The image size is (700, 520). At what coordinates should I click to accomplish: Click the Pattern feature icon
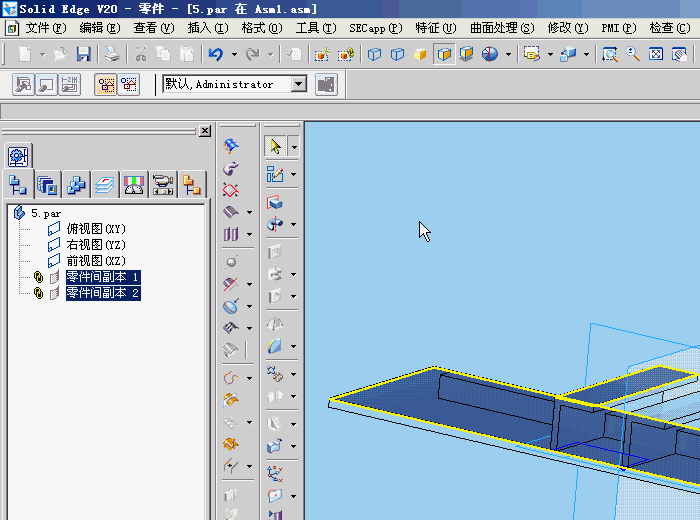[275, 374]
